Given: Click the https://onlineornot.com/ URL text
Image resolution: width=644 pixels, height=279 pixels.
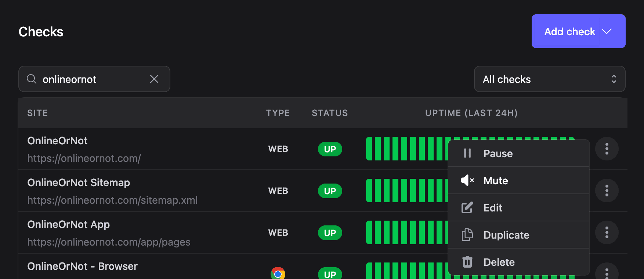Looking at the screenshot, I should coord(84,158).
